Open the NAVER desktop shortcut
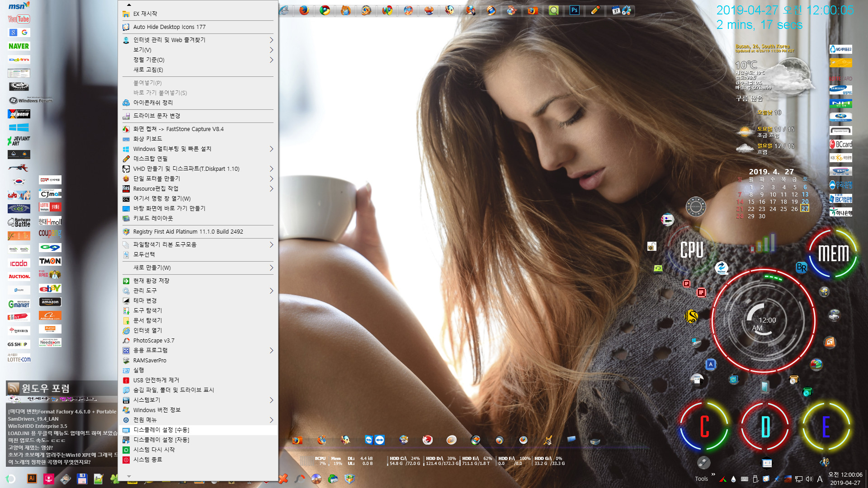Screen dimensions: 868x488 click(19, 46)
